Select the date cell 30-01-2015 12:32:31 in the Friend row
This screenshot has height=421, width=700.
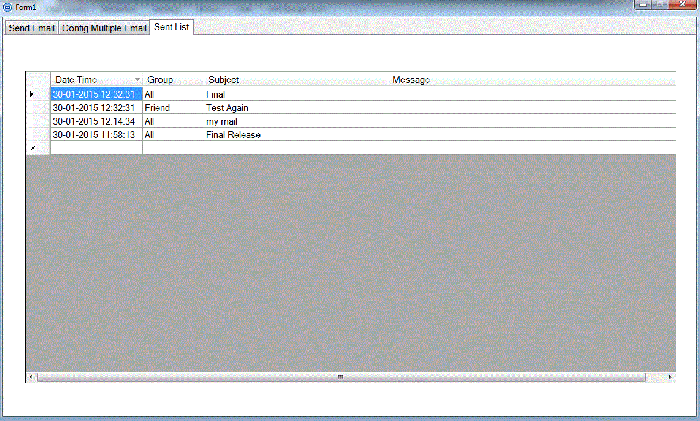96,108
